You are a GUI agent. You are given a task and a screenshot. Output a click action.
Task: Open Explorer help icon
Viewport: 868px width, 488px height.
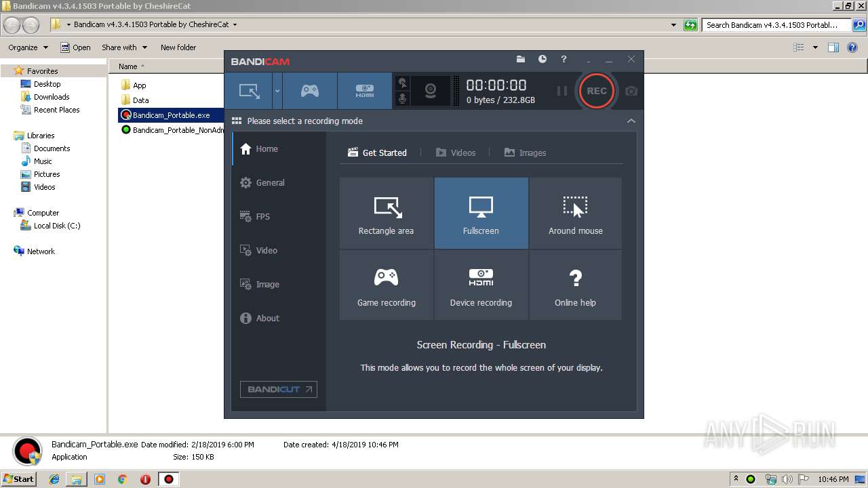point(854,47)
